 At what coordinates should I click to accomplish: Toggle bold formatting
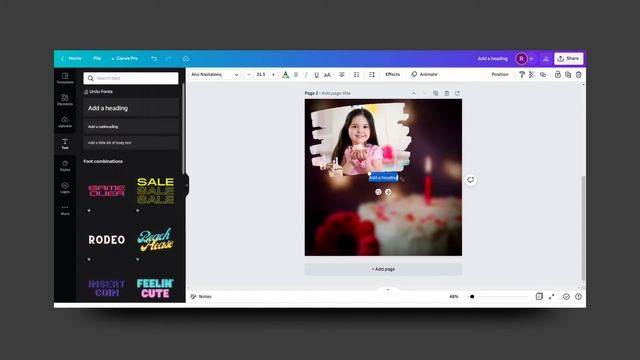(x=296, y=75)
